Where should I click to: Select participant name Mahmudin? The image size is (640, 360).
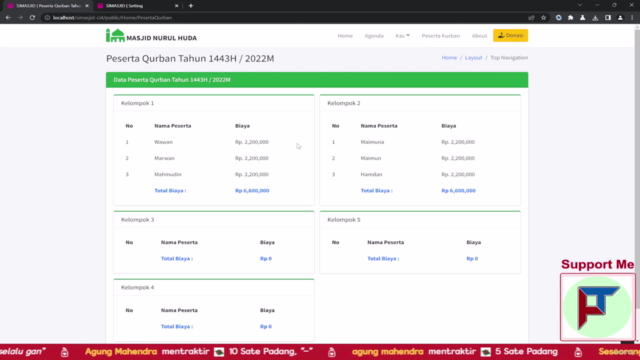pyautogui.click(x=168, y=174)
